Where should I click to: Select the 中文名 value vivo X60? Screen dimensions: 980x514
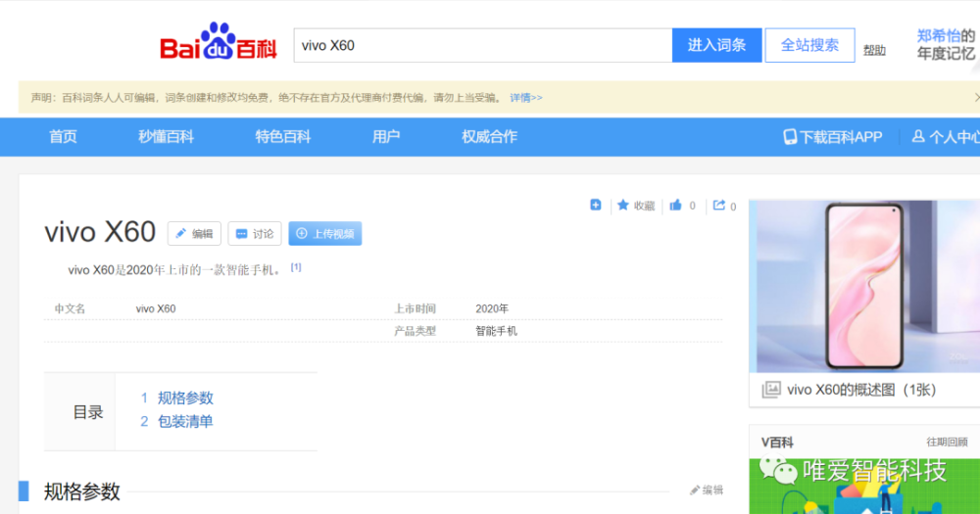pos(156,308)
